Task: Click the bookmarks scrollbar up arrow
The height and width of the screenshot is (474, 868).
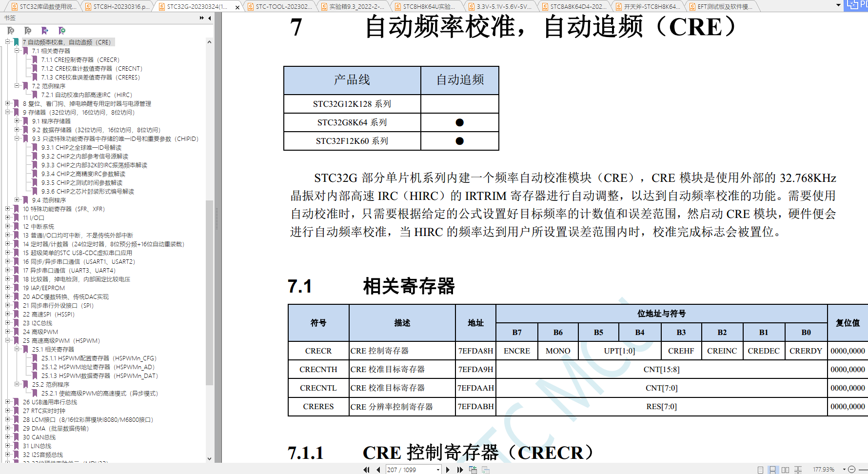Action: pyautogui.click(x=210, y=42)
